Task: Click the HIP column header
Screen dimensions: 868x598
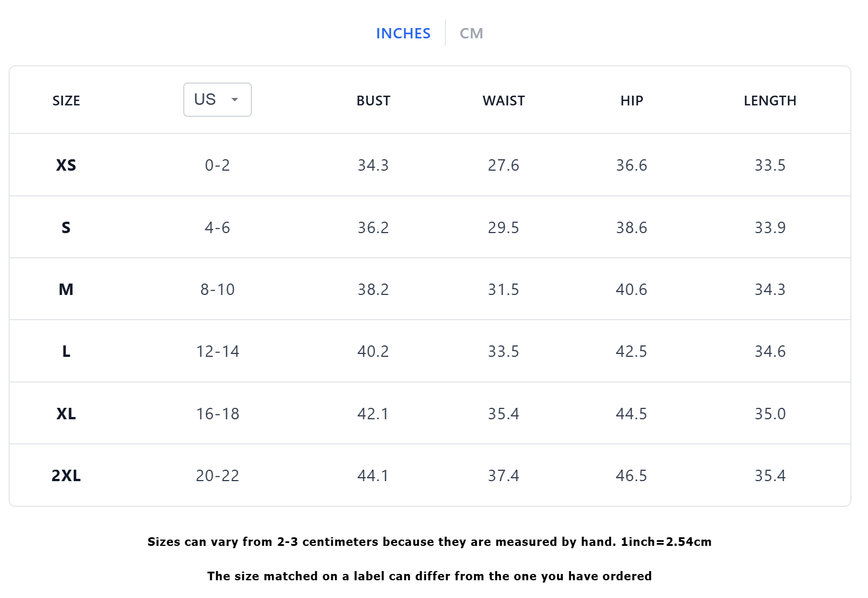Action: [x=632, y=101]
